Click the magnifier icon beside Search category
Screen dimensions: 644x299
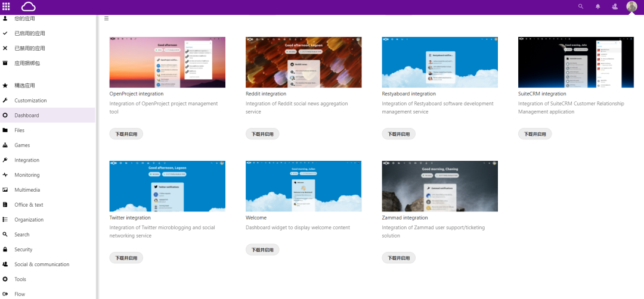pyautogui.click(x=5, y=235)
